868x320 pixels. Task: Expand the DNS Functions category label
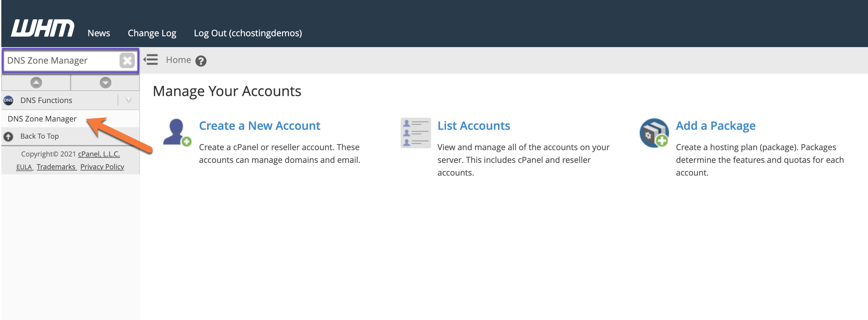[x=46, y=101]
